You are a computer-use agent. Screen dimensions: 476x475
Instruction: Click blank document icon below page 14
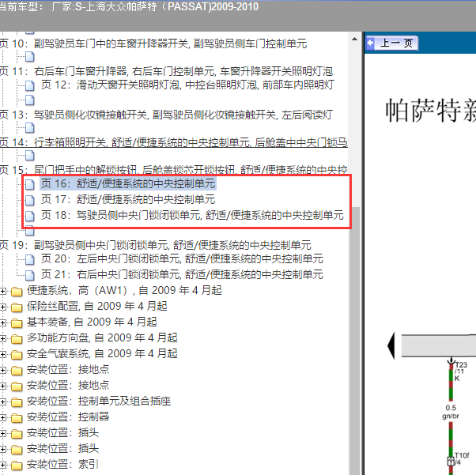point(29,156)
